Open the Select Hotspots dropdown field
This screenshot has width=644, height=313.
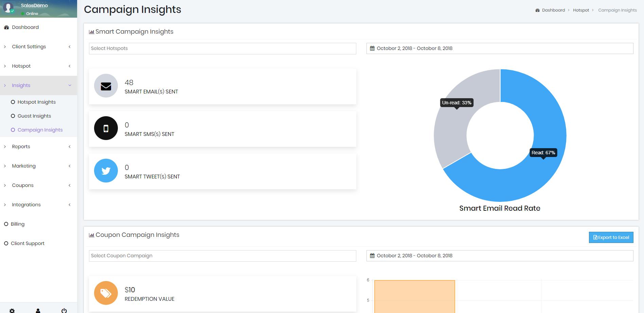click(x=222, y=48)
